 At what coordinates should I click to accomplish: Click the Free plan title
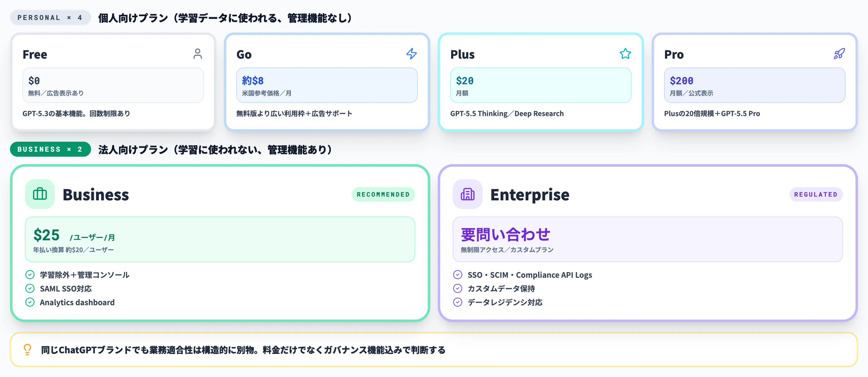[35, 54]
